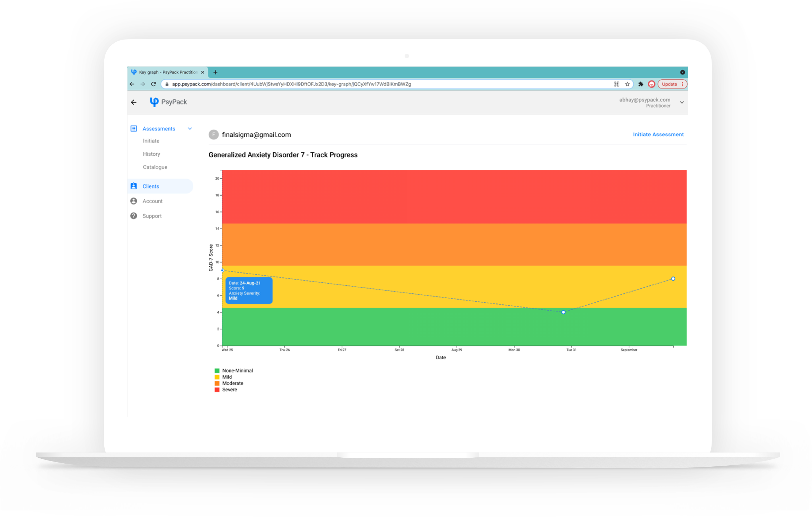Open the practitioner account dropdown
The width and height of the screenshot is (812, 517).
[x=681, y=102]
